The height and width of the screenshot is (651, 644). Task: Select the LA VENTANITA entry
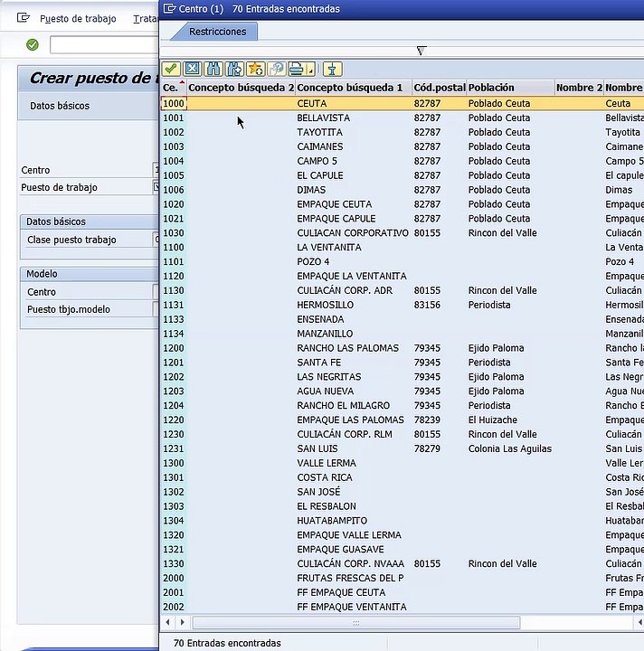(x=329, y=248)
